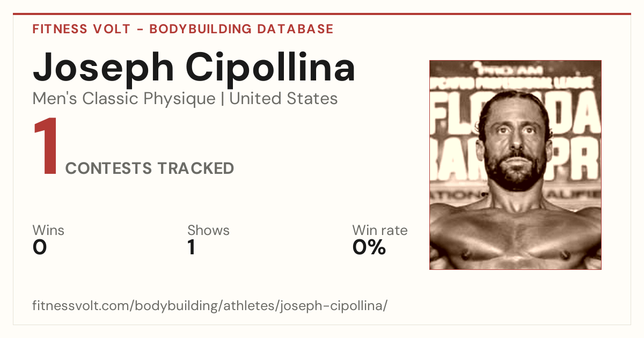644x338 pixels.
Task: Click the Shows label
Action: [x=208, y=231]
